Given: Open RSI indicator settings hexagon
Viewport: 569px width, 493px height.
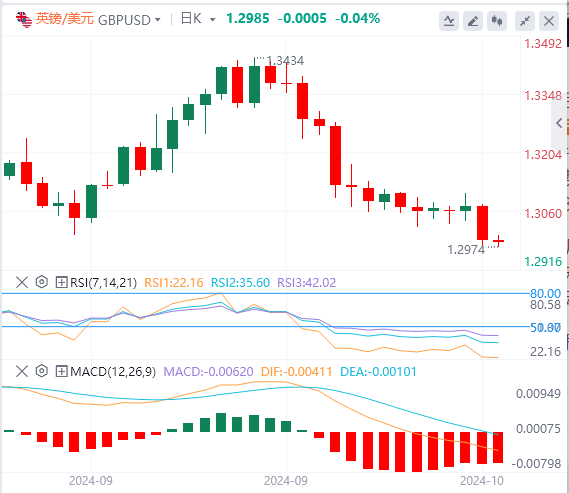Looking at the screenshot, I should [42, 282].
